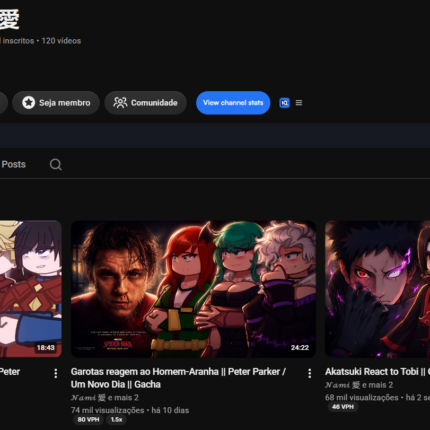
Task: Click View channel stats button
Action: coord(233,103)
